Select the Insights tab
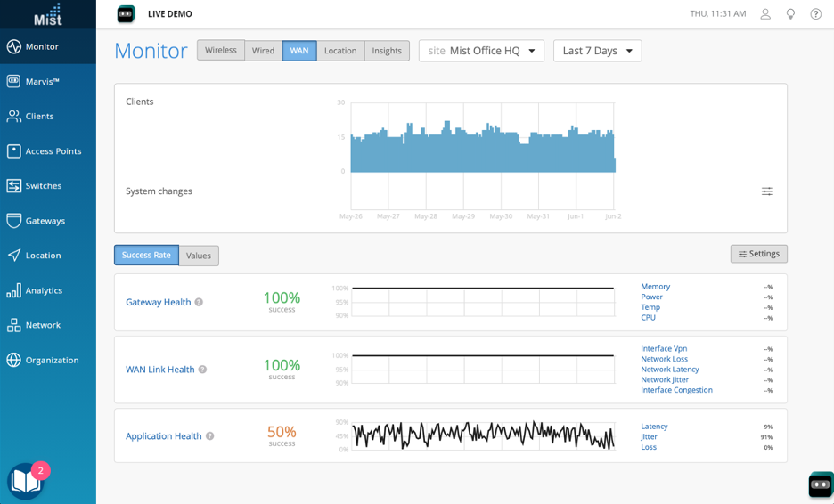The height and width of the screenshot is (504, 834). [x=387, y=51]
